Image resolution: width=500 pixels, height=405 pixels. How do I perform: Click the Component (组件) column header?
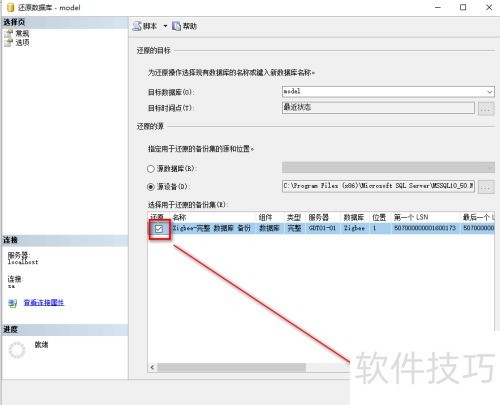point(270,217)
